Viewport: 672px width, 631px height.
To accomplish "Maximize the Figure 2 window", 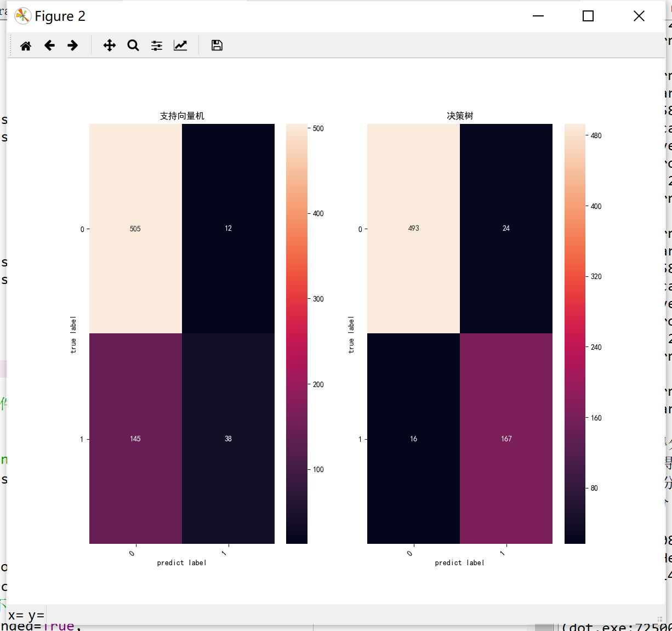I will [x=588, y=16].
